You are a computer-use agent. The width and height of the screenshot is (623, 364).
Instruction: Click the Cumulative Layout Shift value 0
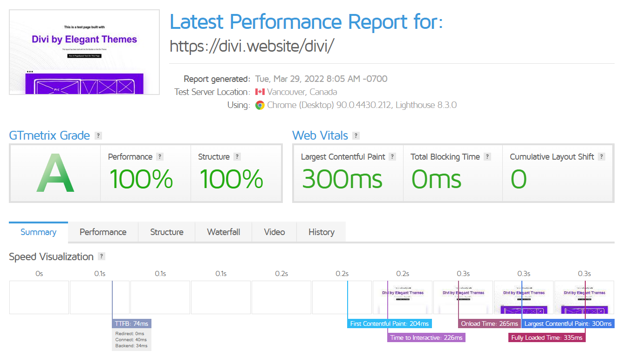(519, 179)
